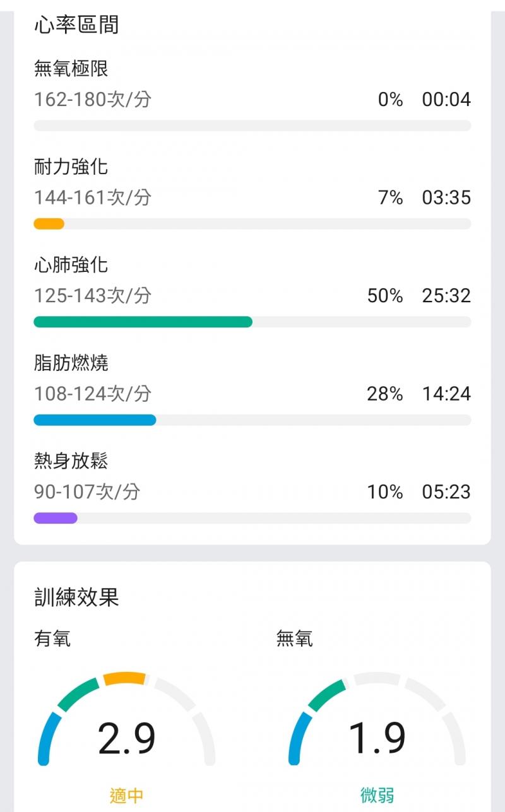Click the green 心肺強化 progress bar
Screen dimensions: 505x812
tap(143, 322)
